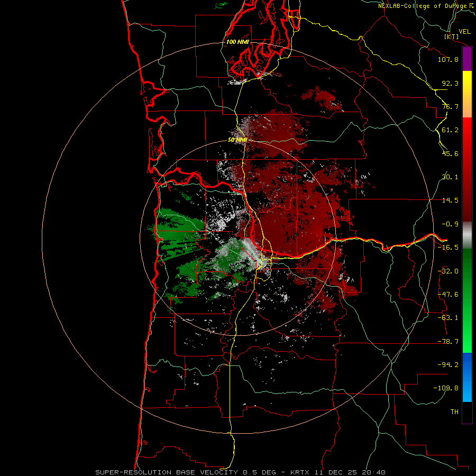Click the 76.7 legend value
This screenshot has height=476, width=476.
tap(450, 106)
